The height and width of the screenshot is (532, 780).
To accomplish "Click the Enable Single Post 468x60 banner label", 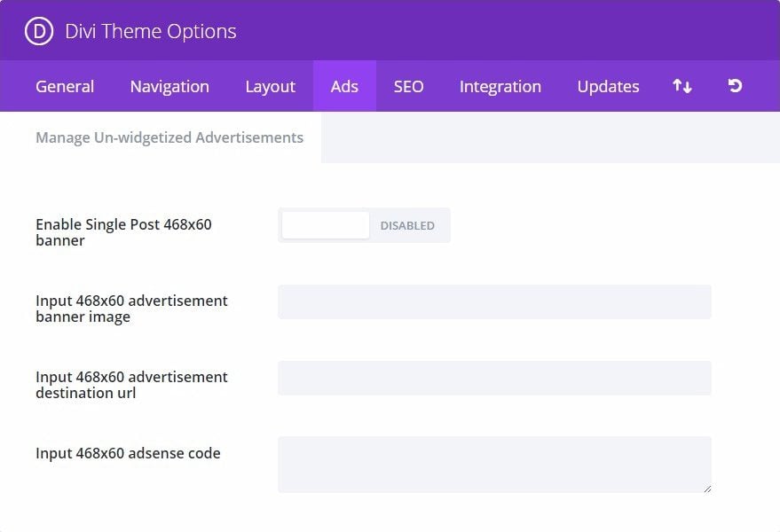I will point(124,232).
